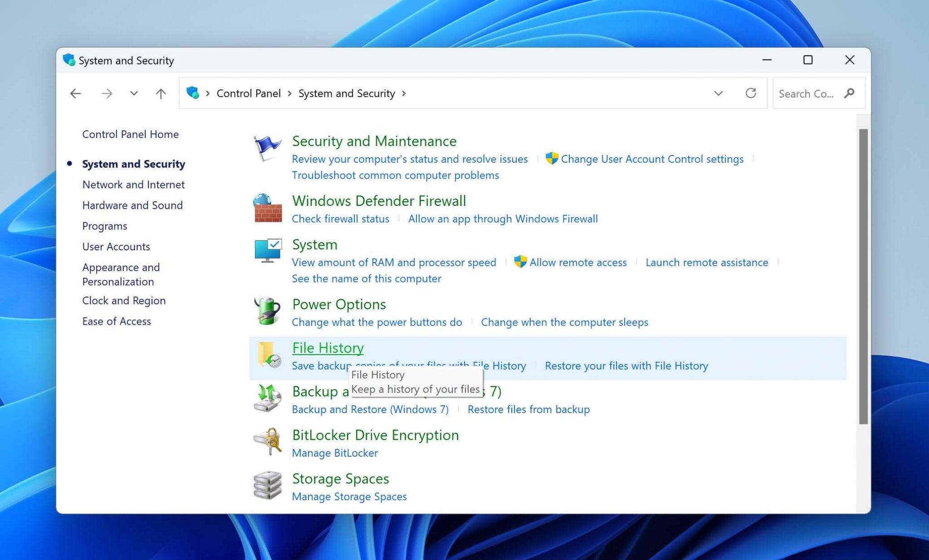Click the System and Security title bar icon
929x560 pixels.
click(x=69, y=60)
